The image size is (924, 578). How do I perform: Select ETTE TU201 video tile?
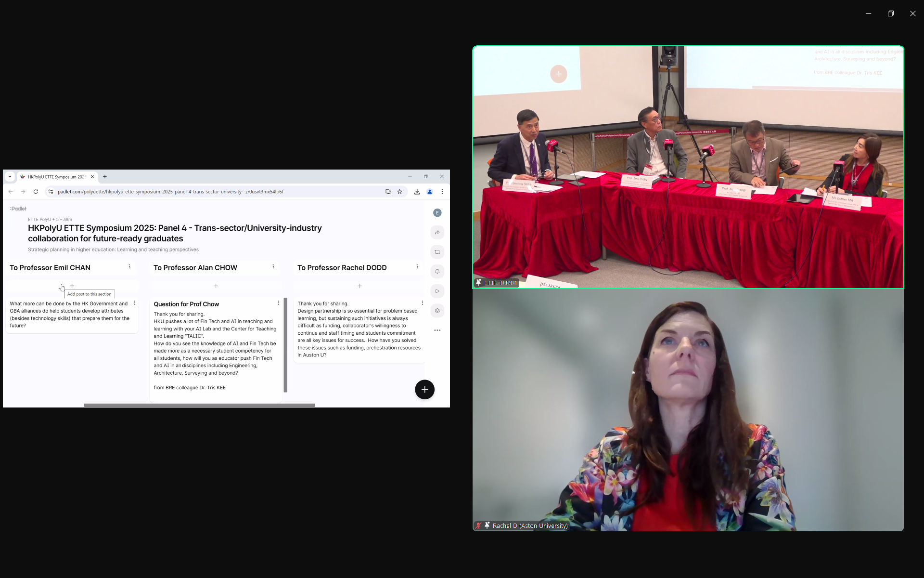click(688, 167)
